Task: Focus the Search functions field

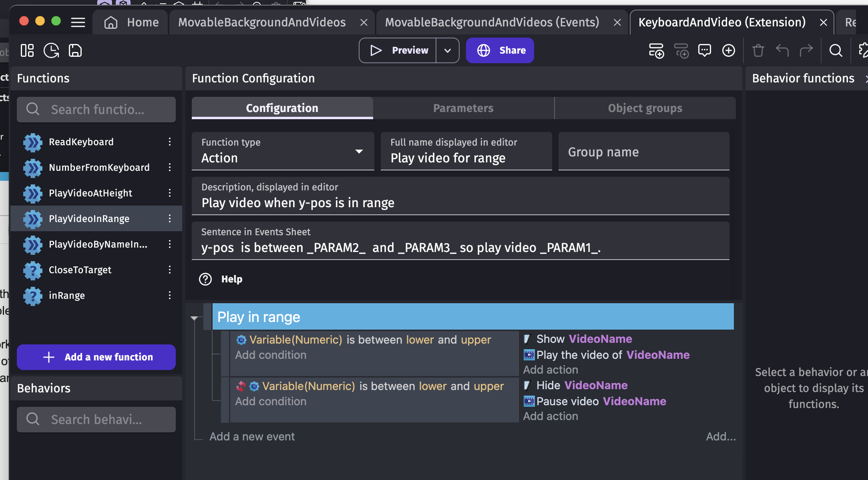Action: [96, 110]
